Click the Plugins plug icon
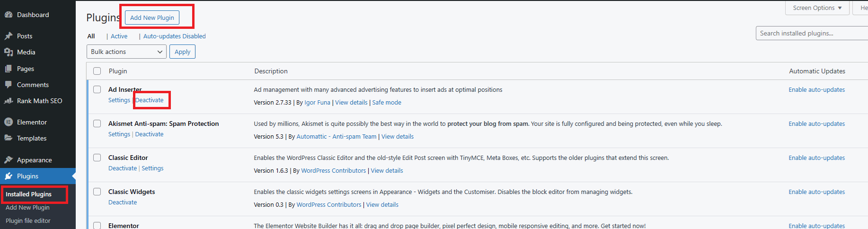 [9, 176]
